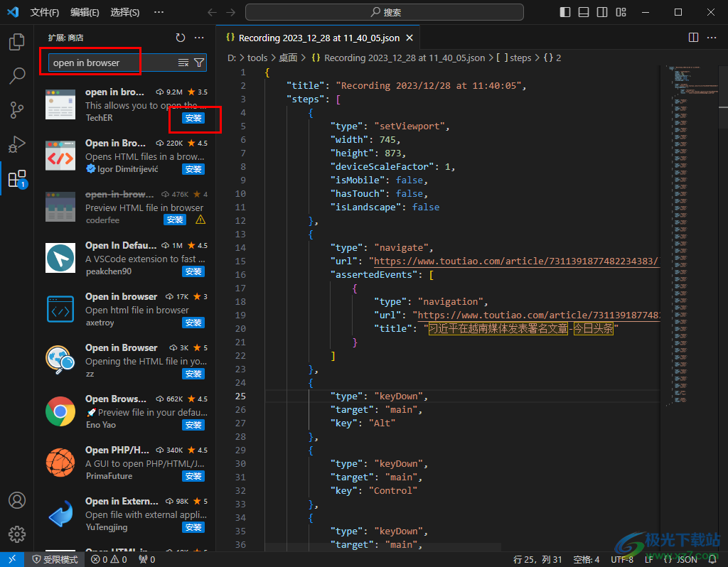Install the open in browser extension by TechER
Image resolution: width=728 pixels, height=567 pixels.
point(193,118)
